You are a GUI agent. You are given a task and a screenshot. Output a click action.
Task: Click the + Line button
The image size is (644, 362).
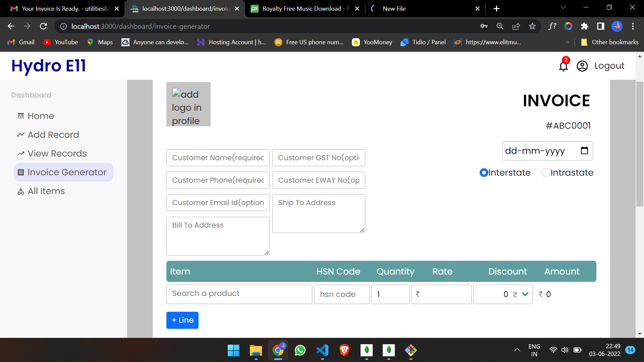[182, 320]
